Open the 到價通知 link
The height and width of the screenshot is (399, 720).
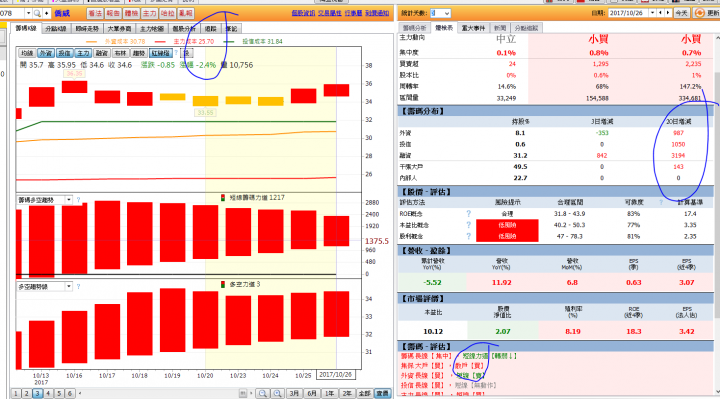click(377, 13)
